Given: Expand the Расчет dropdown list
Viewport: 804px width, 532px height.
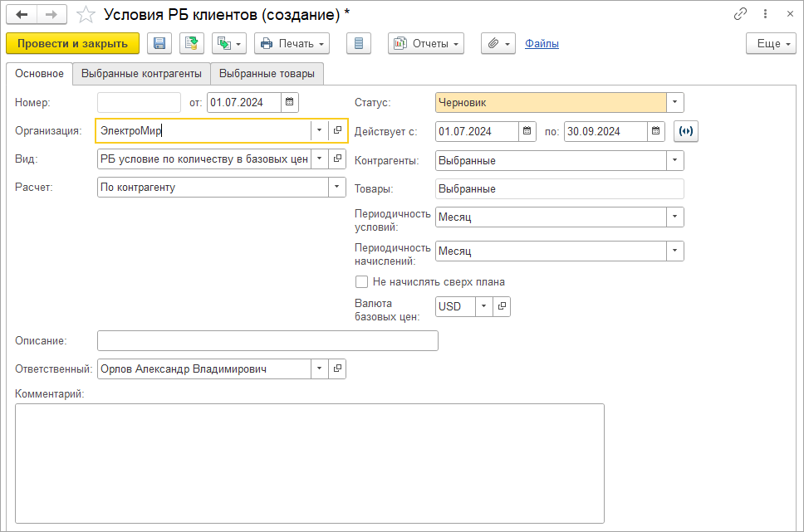Looking at the screenshot, I should click(x=336, y=187).
